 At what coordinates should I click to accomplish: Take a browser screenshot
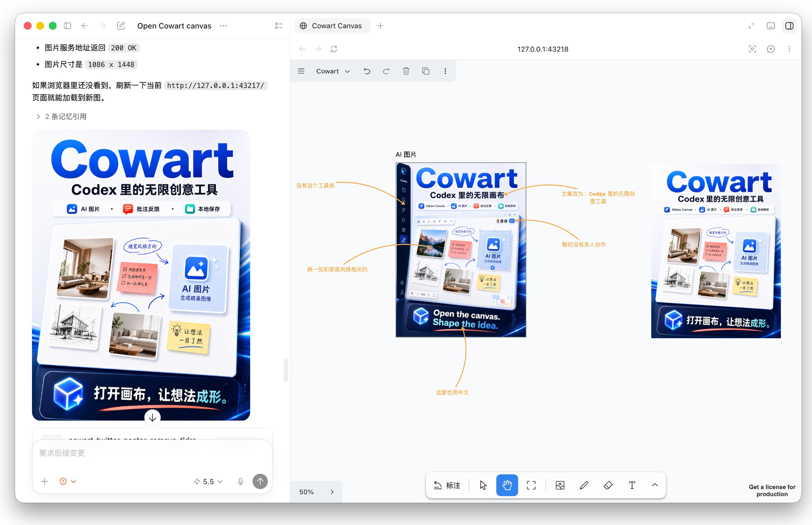(x=752, y=49)
